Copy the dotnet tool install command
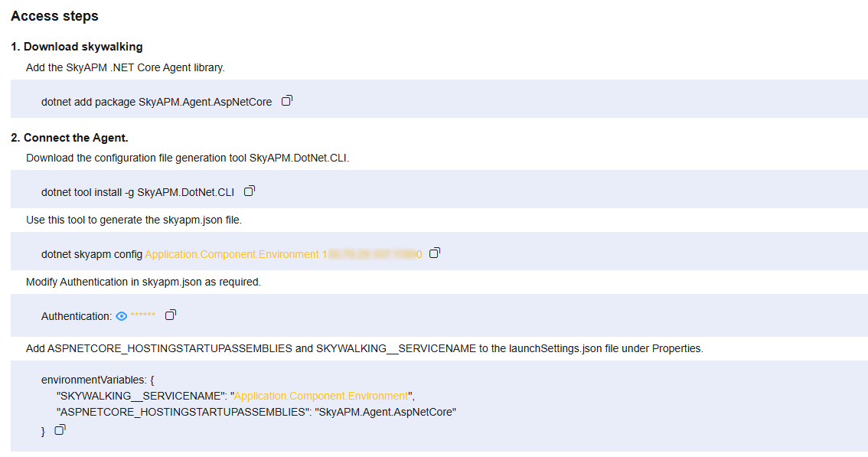Screen dimensions: 868x457 (250, 191)
